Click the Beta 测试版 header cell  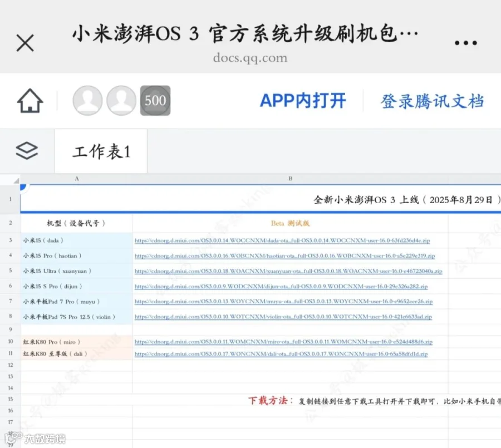(x=290, y=223)
